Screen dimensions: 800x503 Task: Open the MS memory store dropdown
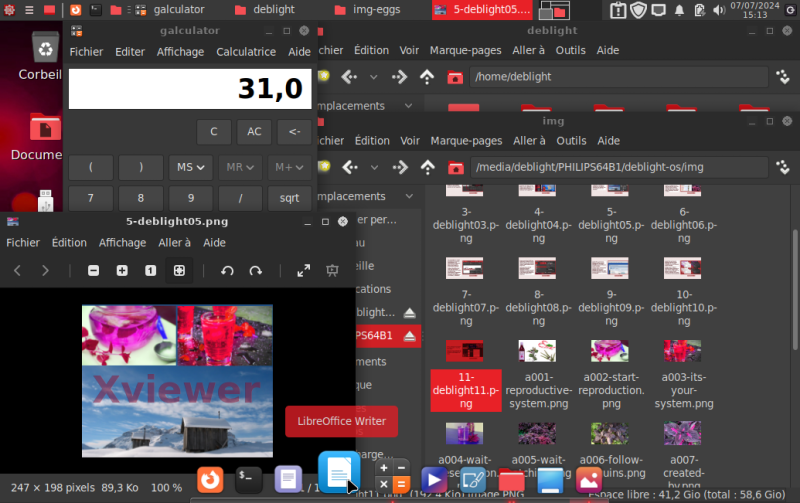tap(190, 167)
